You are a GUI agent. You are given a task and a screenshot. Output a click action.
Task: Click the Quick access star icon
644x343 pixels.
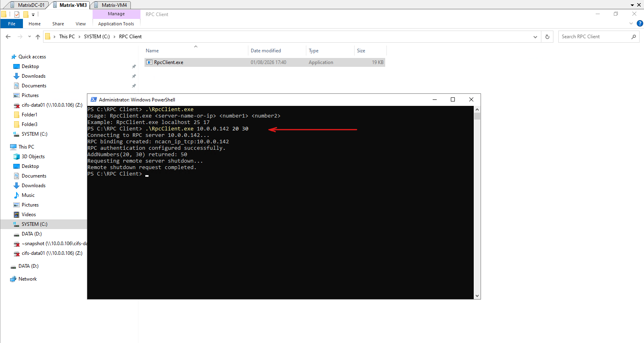click(14, 57)
